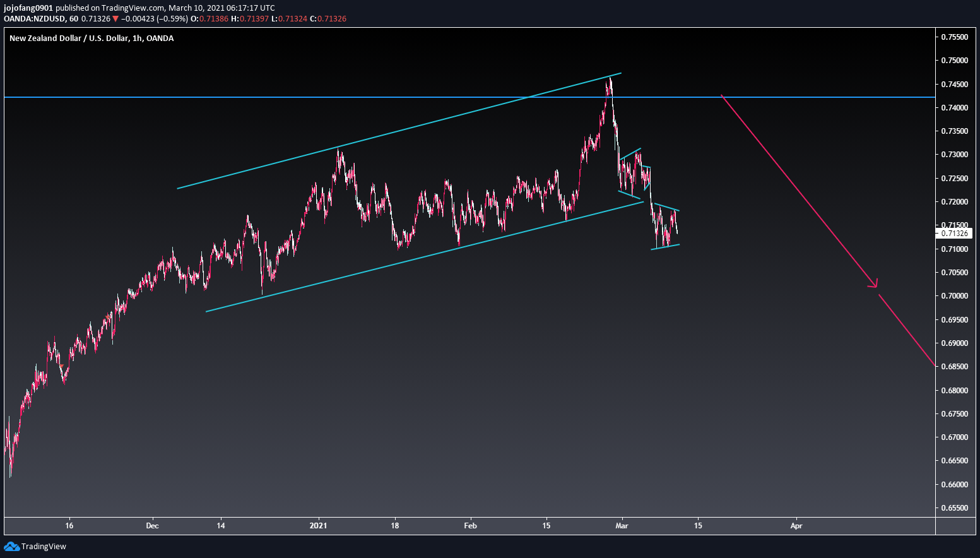Click the 0.74000 price axis label
The image size is (980, 558).
tap(954, 108)
